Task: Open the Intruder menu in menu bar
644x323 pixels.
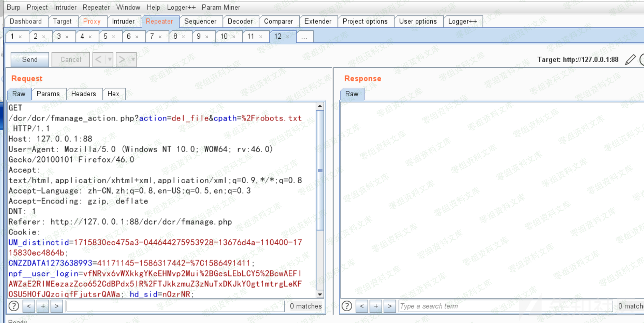Action: 65,7
